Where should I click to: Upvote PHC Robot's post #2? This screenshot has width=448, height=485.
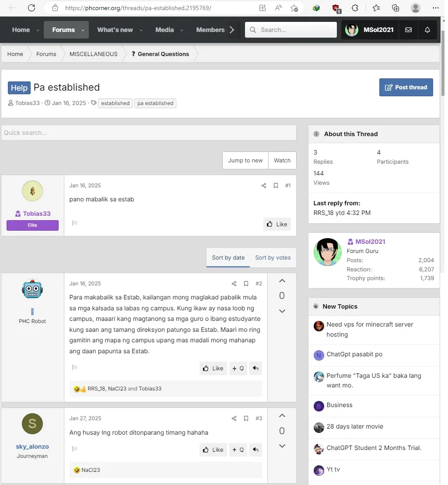pyautogui.click(x=282, y=281)
